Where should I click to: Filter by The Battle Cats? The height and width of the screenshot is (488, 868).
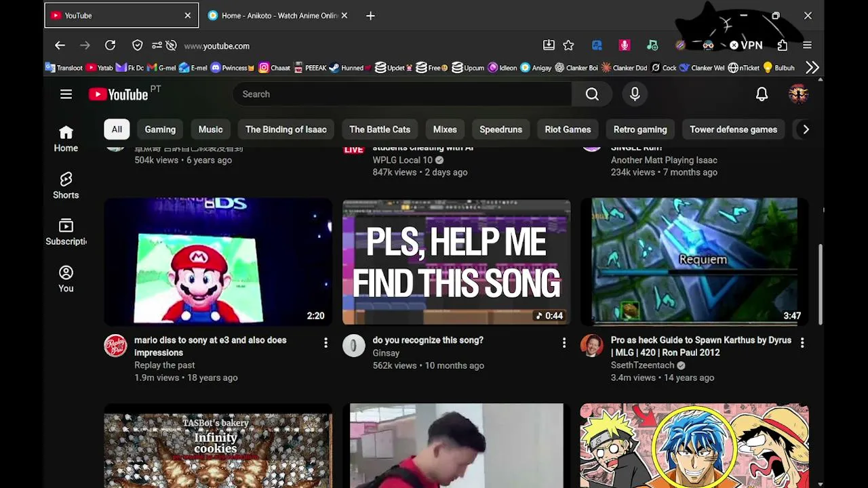(x=380, y=129)
